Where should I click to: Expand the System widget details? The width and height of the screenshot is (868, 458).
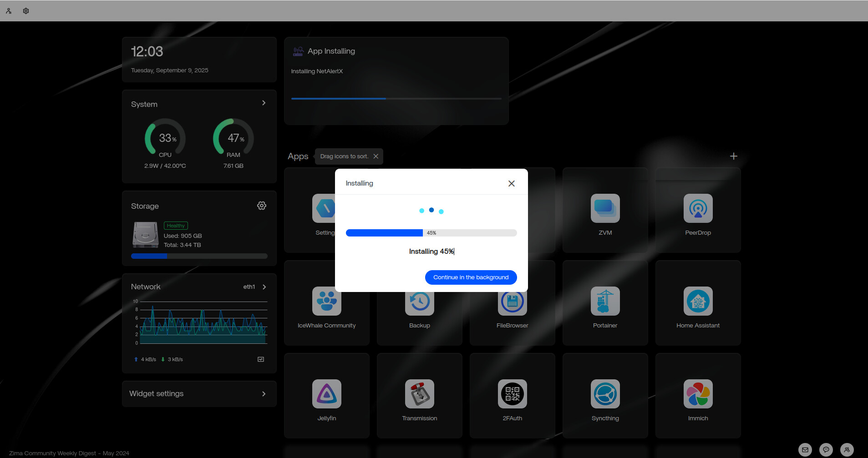pyautogui.click(x=264, y=103)
